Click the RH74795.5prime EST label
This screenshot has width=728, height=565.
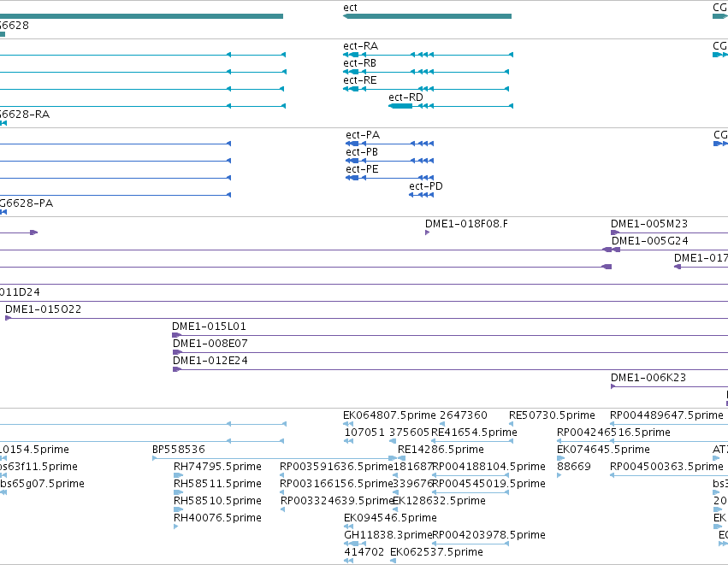point(217,467)
